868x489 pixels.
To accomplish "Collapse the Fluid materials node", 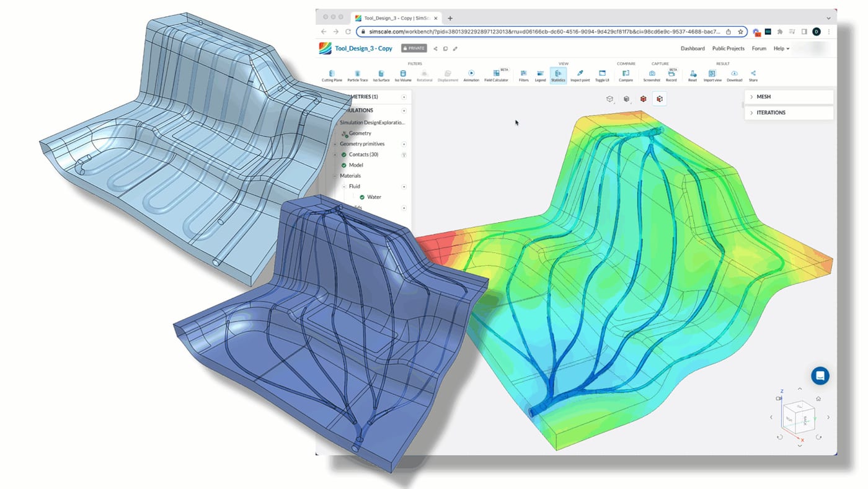I will pos(344,186).
